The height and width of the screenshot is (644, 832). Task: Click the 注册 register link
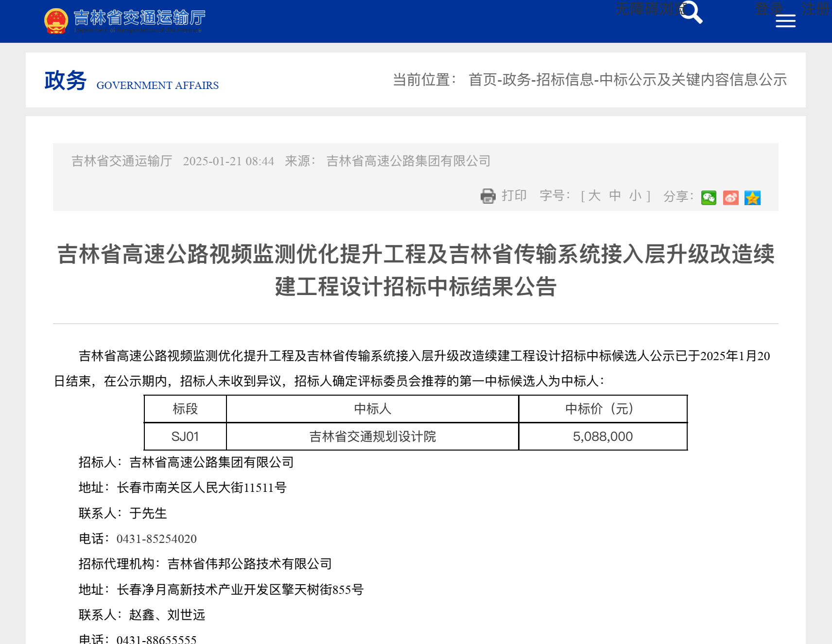pyautogui.click(x=815, y=8)
